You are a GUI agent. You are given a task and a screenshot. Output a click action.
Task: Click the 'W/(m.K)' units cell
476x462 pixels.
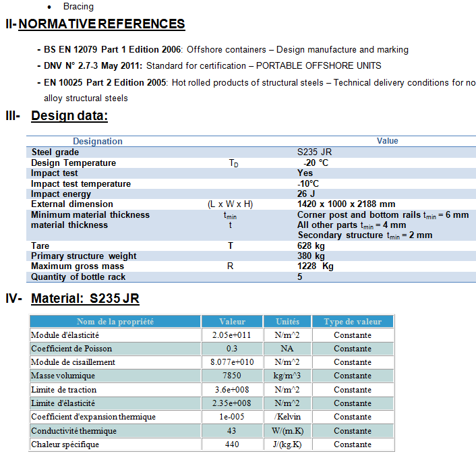pyautogui.click(x=287, y=431)
